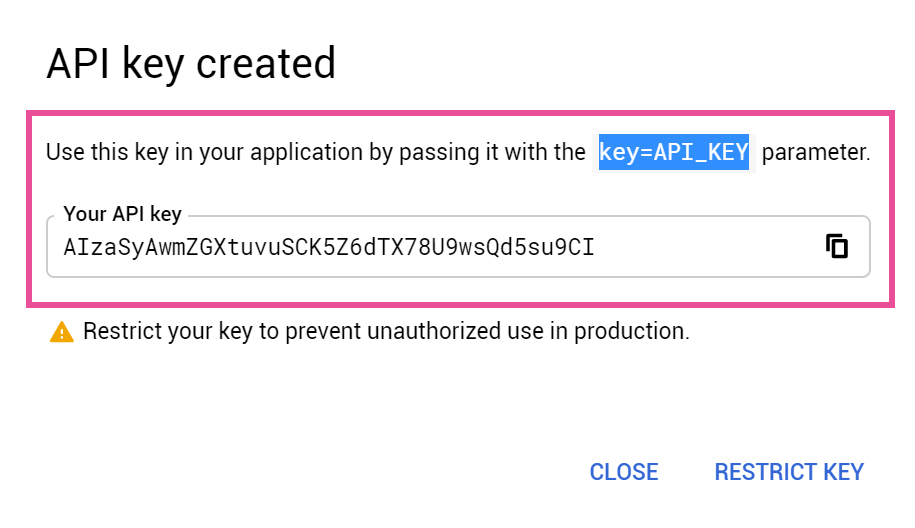The image size is (915, 528).
Task: Click the 'Your API key' field label
Action: 123,214
